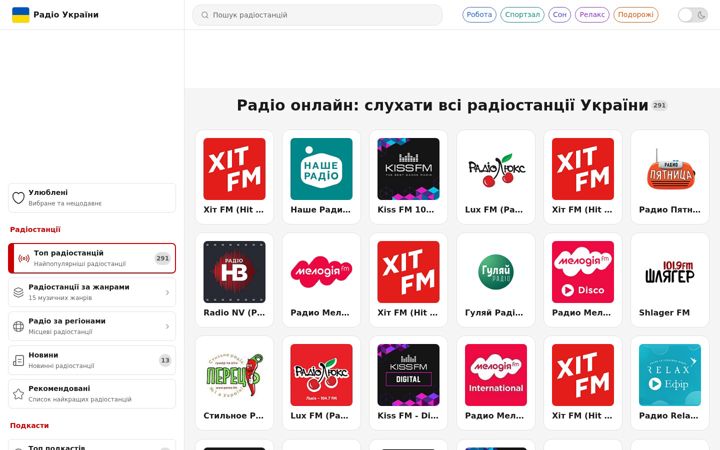Select the Сон mood tag
720x450 pixels.
click(x=560, y=15)
